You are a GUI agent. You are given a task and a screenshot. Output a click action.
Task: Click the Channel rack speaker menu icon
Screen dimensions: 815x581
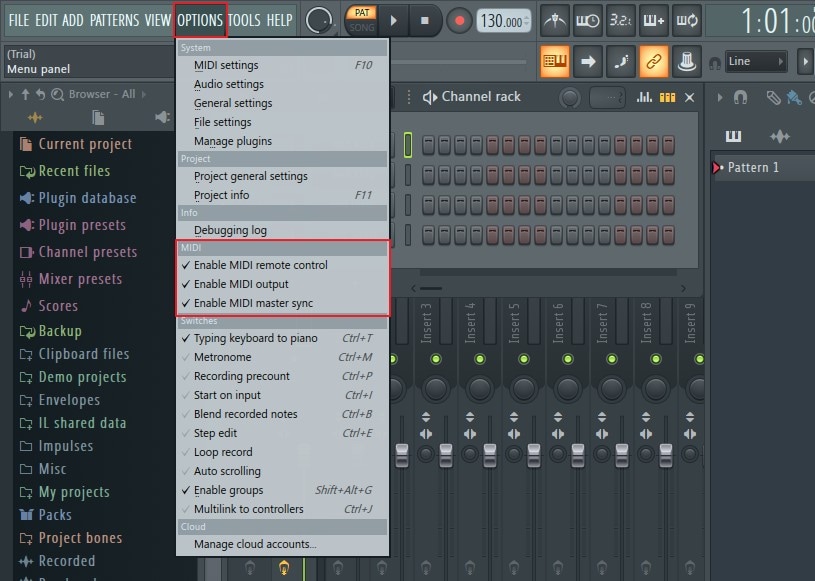coord(429,97)
